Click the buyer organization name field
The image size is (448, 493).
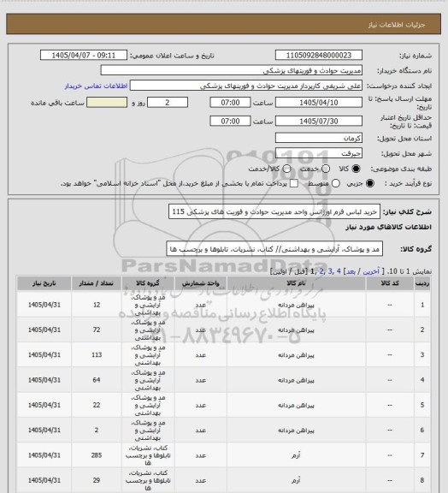tap(231, 70)
